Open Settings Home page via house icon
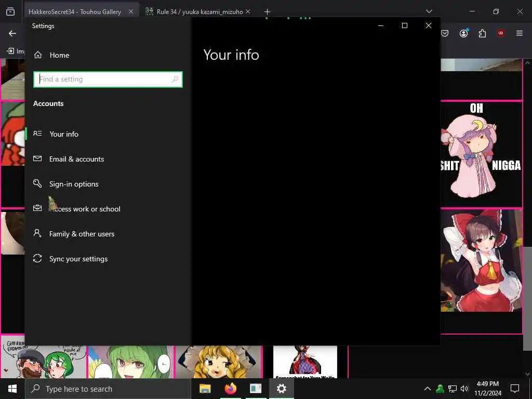This screenshot has width=532, height=399. pyautogui.click(x=38, y=55)
